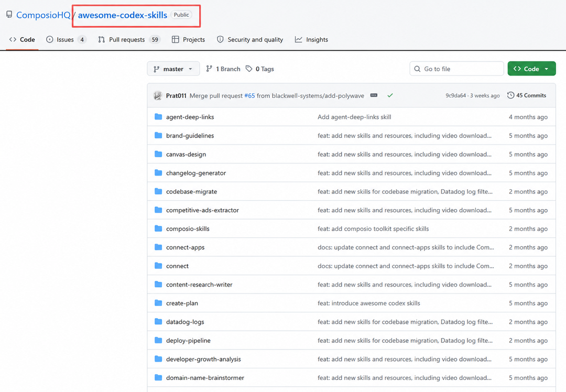Click the folder icon for composio-skills

[x=158, y=228]
